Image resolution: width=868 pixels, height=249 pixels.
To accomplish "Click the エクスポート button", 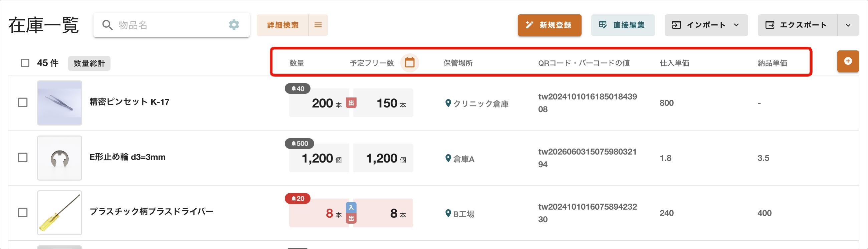I will coord(797,25).
